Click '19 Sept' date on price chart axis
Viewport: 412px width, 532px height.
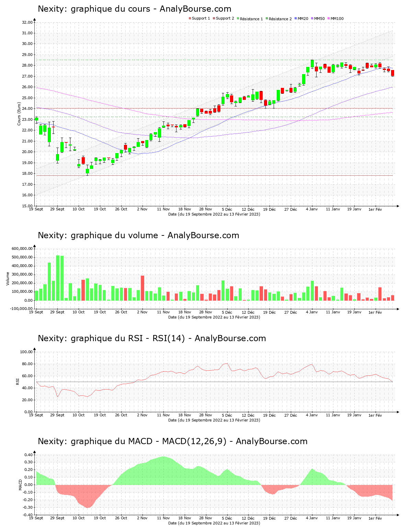coord(36,209)
